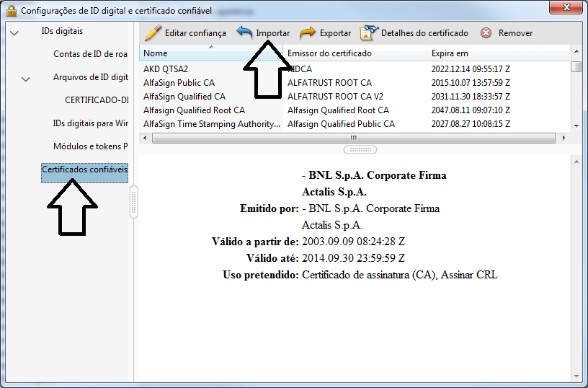
Task: Click the Expira em column header
Action: [x=497, y=53]
